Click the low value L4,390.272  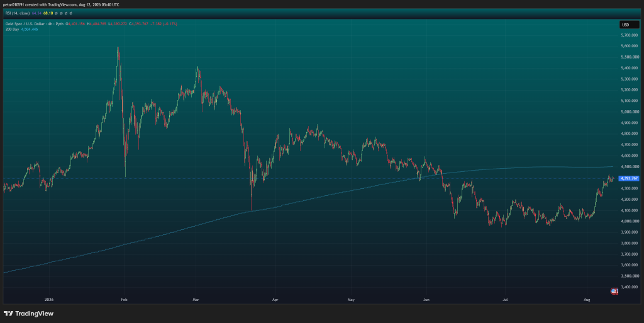point(118,24)
